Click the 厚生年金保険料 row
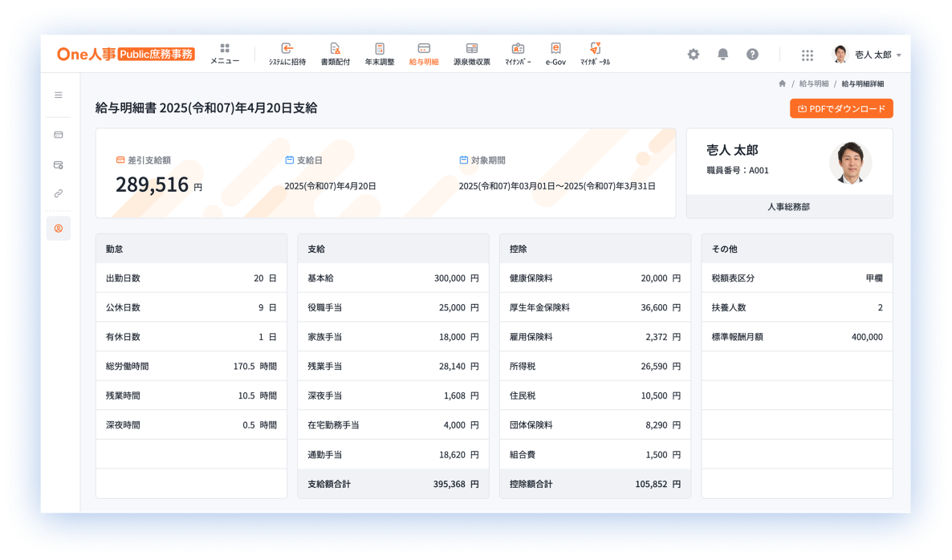The image size is (952, 560). pos(595,307)
